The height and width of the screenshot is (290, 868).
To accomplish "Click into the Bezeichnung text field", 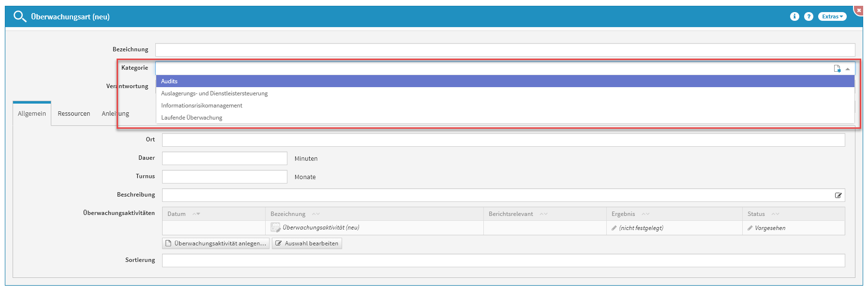I will (x=505, y=50).
